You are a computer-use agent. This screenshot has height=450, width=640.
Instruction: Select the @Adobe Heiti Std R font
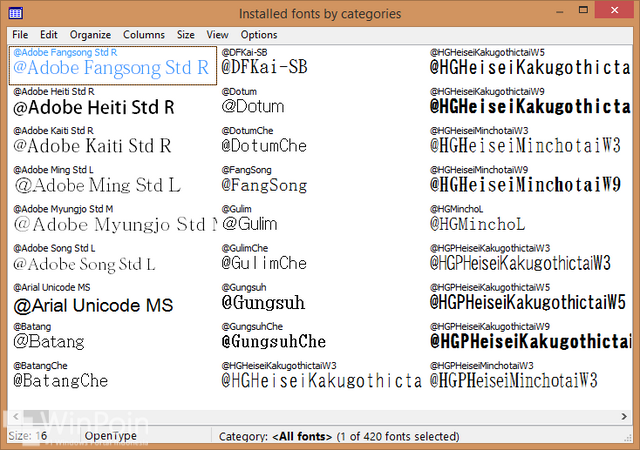[113, 105]
